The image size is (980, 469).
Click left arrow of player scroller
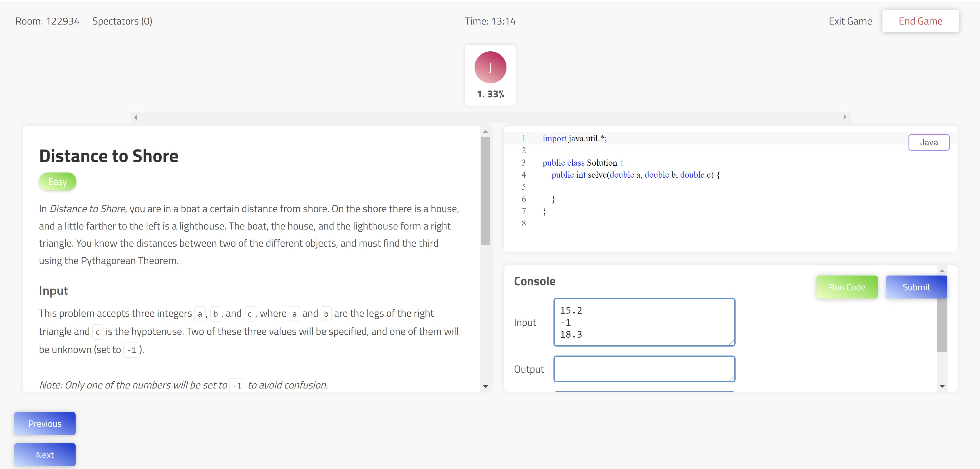click(136, 117)
